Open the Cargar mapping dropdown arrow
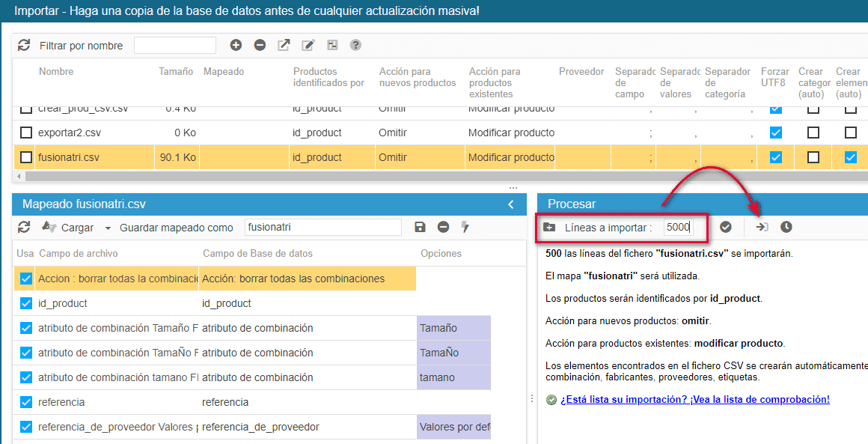 tap(108, 228)
